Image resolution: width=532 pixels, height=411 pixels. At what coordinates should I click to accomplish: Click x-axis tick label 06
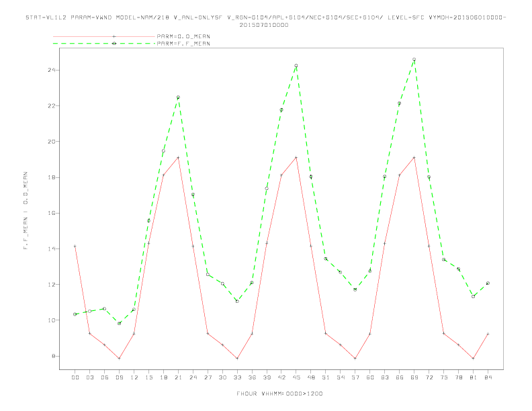(105, 377)
